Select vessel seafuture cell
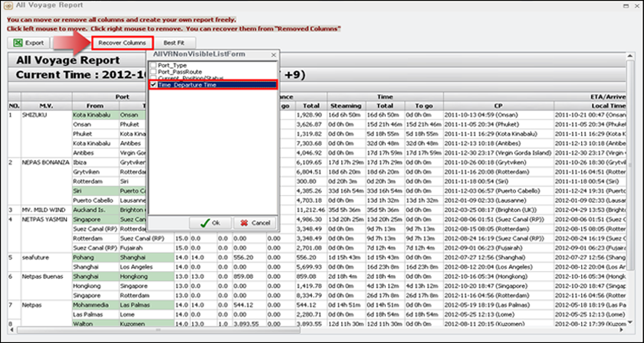The image size is (644, 343). click(47, 257)
